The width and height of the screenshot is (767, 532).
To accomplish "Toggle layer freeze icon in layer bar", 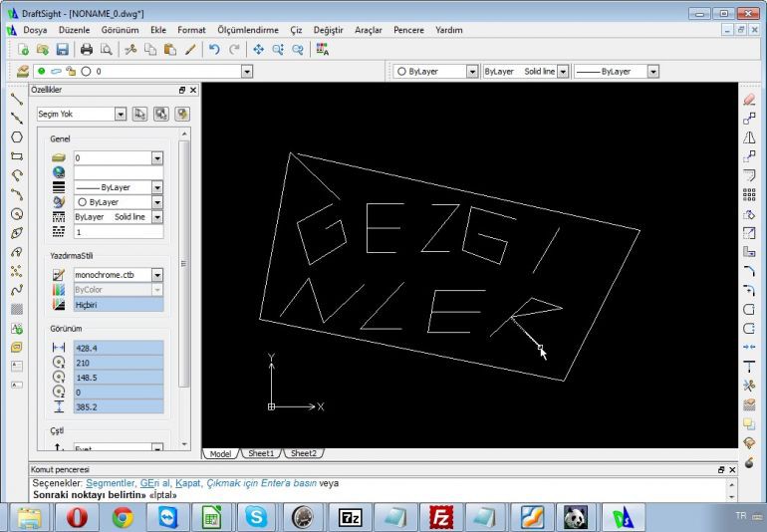I will (x=56, y=72).
